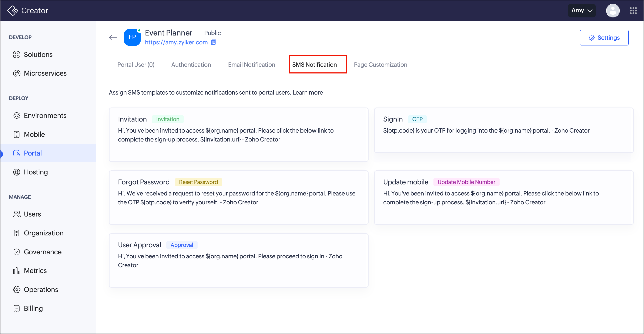This screenshot has height=334, width=644.
Task: Copy the portal URL with the copy icon
Action: [x=214, y=42]
